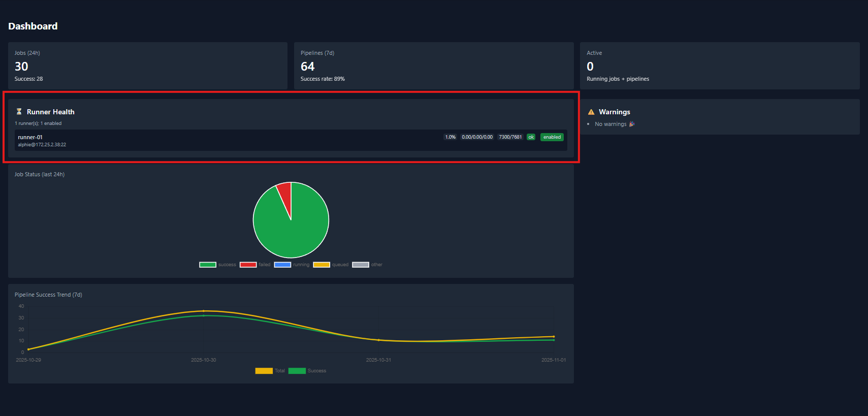Toggle the queued legend swatch
This screenshot has height=416, width=868.
click(322, 265)
